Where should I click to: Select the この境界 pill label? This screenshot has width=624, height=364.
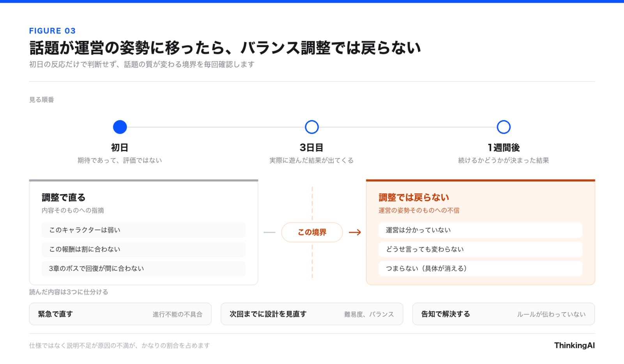point(312,232)
